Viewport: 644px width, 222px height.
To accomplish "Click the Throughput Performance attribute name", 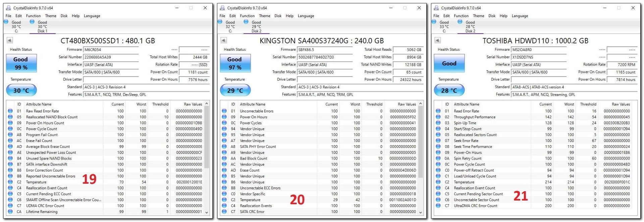I will tap(474, 117).
